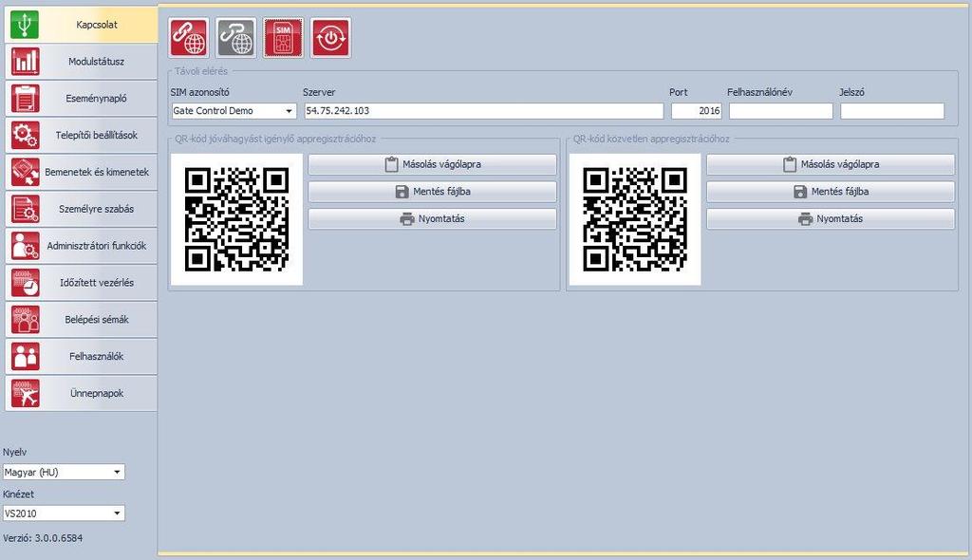Open the Eseménynapló event log

coord(82,98)
